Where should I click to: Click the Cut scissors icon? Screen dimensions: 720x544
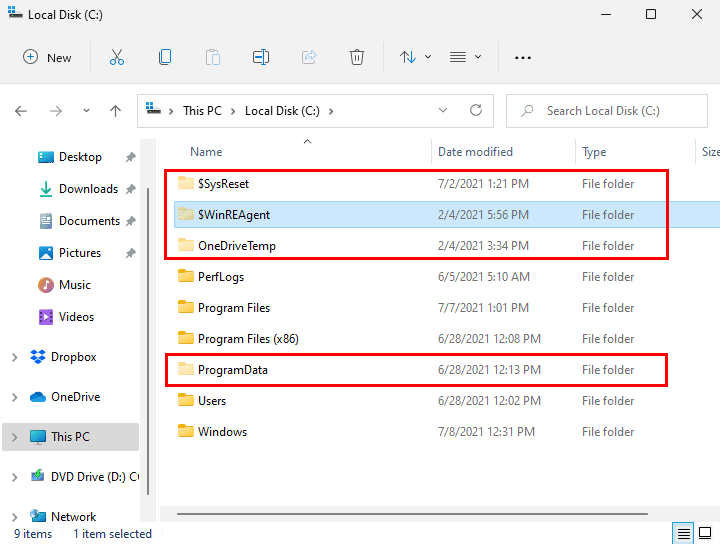[x=117, y=57]
